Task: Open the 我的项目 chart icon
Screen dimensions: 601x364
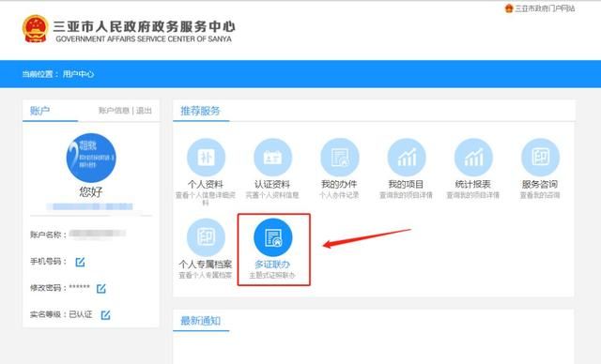Action: pyautogui.click(x=407, y=158)
